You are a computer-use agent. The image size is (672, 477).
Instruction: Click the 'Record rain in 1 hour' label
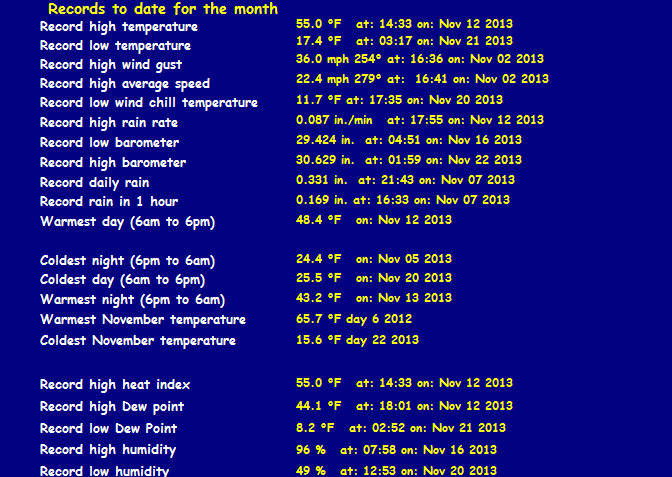coord(109,202)
